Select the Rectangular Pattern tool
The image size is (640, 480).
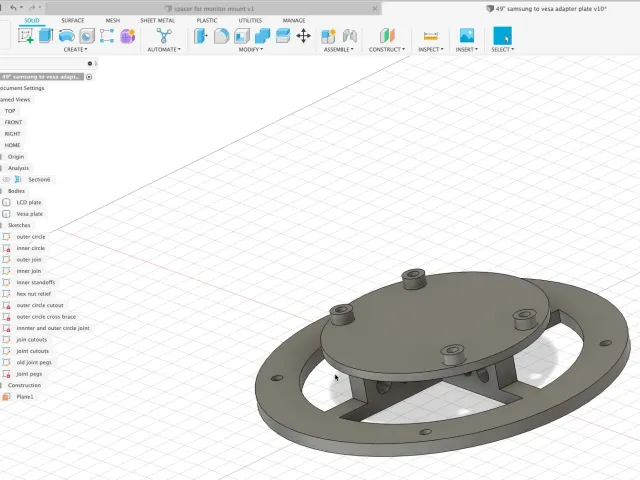pos(107,36)
